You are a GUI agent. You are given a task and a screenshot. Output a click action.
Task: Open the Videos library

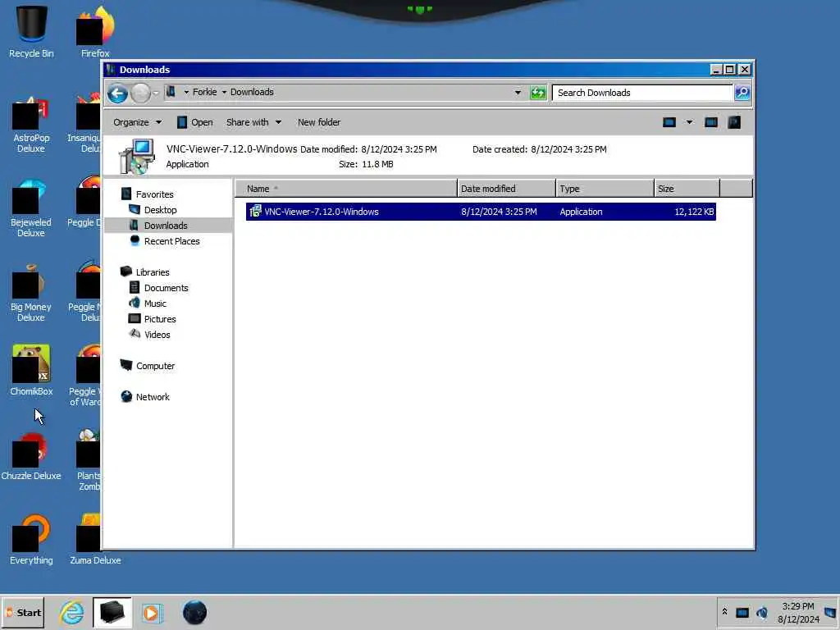pos(157,335)
